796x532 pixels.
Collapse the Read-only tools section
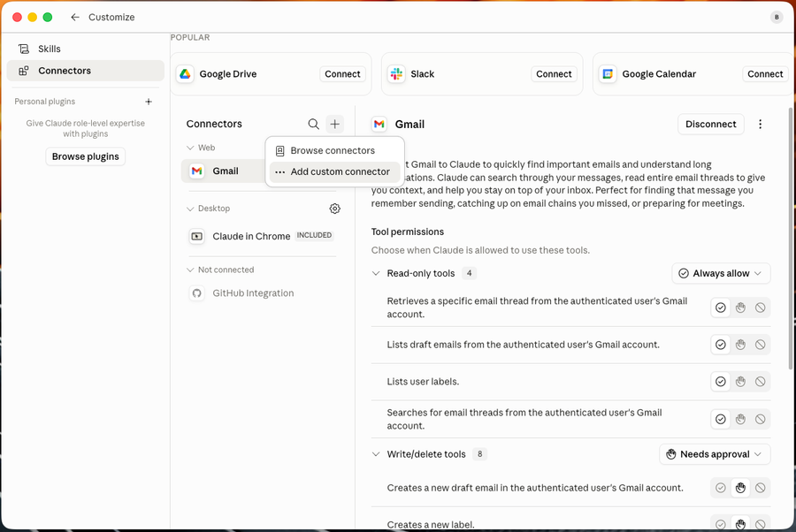point(376,273)
